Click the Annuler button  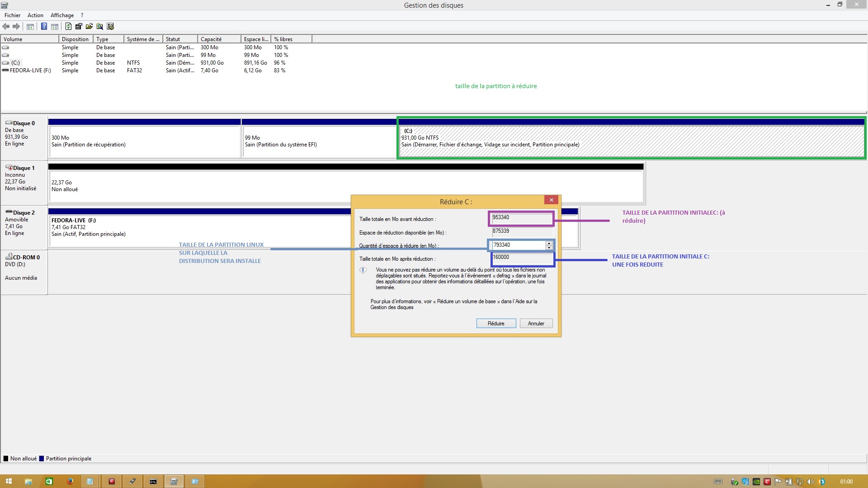pyautogui.click(x=536, y=324)
